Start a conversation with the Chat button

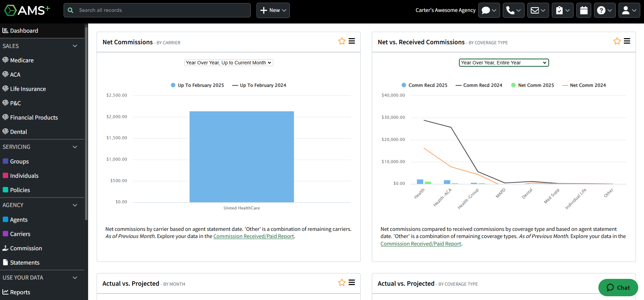(618, 288)
